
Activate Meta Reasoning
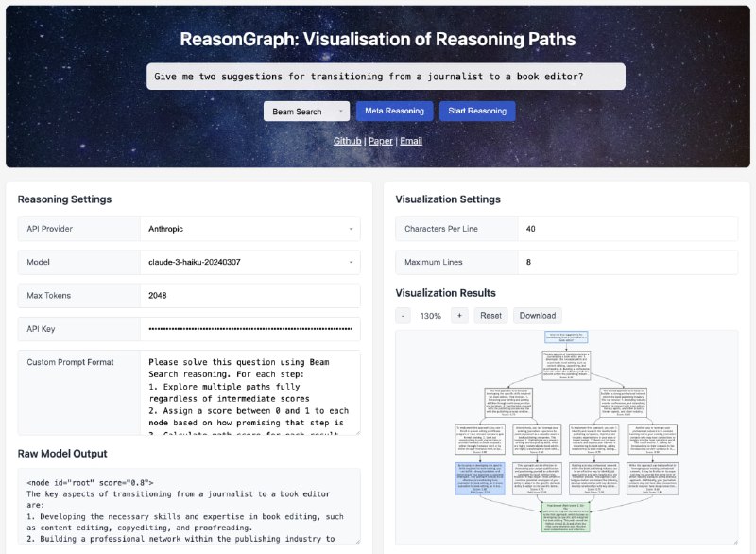(x=394, y=111)
